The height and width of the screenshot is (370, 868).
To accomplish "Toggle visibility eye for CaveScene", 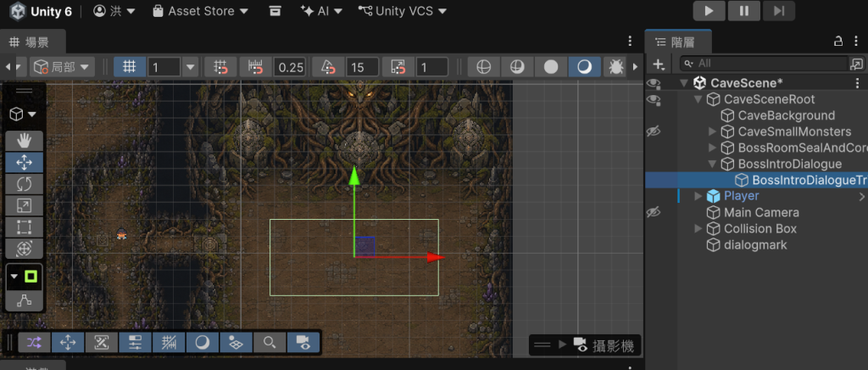I will (654, 83).
